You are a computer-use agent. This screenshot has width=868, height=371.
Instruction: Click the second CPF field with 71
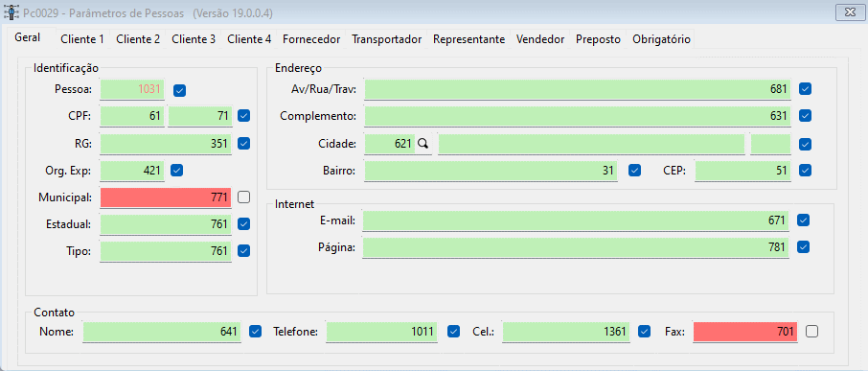pos(200,116)
